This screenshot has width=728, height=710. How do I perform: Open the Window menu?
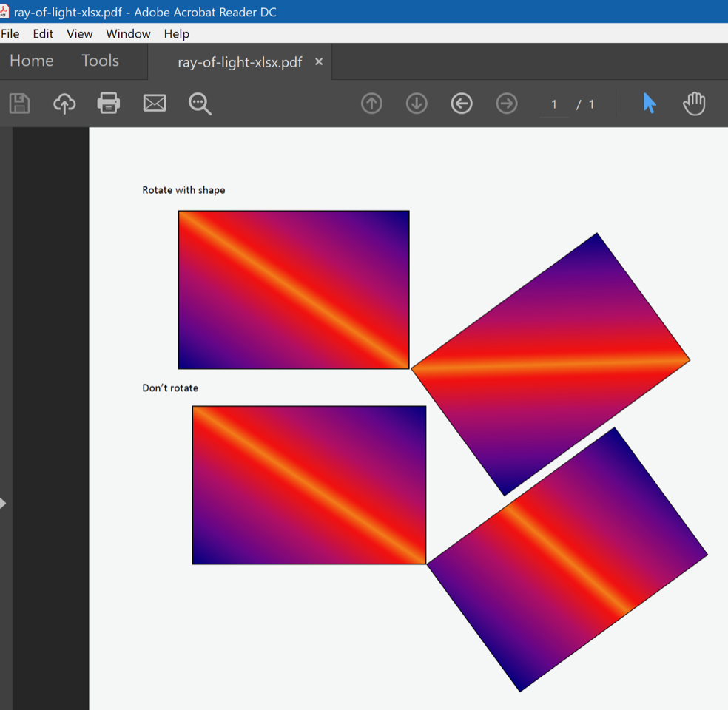click(128, 34)
